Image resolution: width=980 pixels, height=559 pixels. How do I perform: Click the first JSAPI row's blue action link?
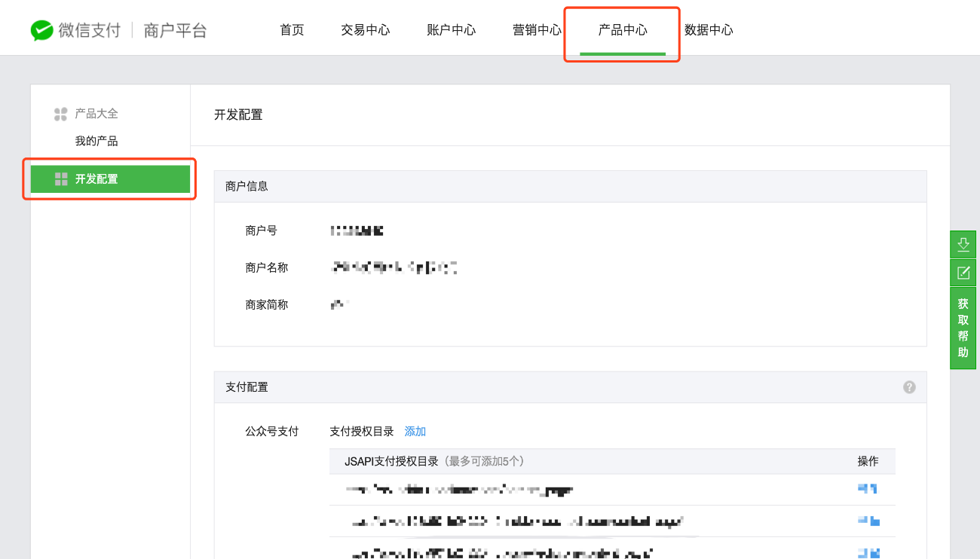[868, 489]
